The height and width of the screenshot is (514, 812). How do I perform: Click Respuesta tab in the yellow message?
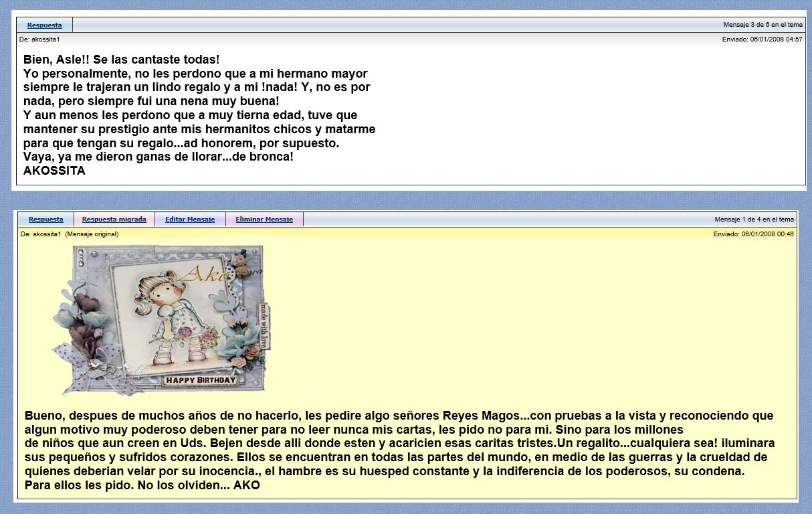[45, 220]
